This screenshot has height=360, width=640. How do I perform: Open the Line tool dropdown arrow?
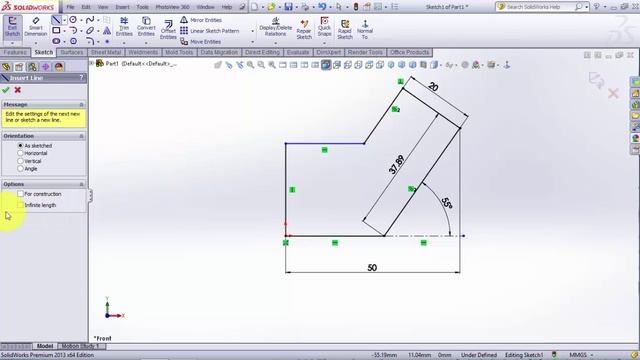tap(64, 20)
